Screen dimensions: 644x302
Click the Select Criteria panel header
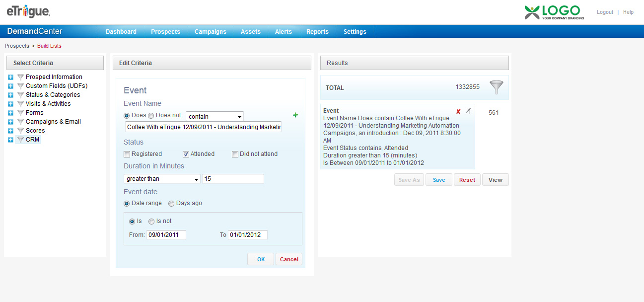click(55, 63)
